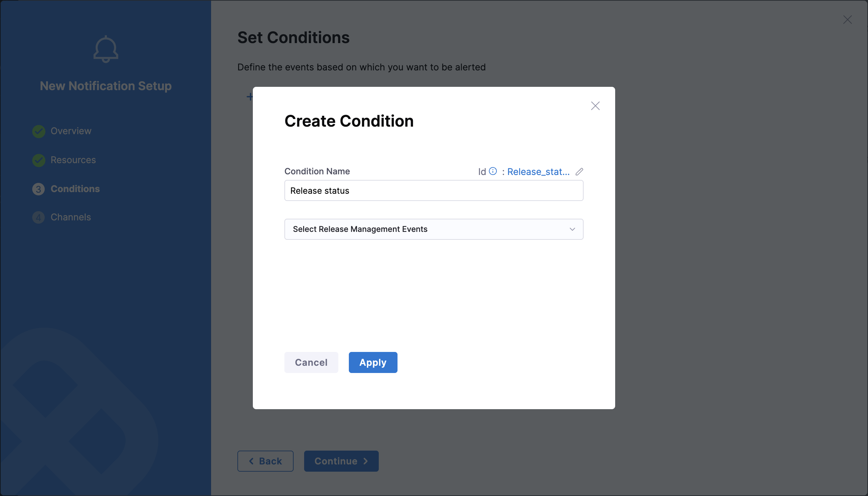Click the dropdown chevron arrow in events field

(x=572, y=229)
